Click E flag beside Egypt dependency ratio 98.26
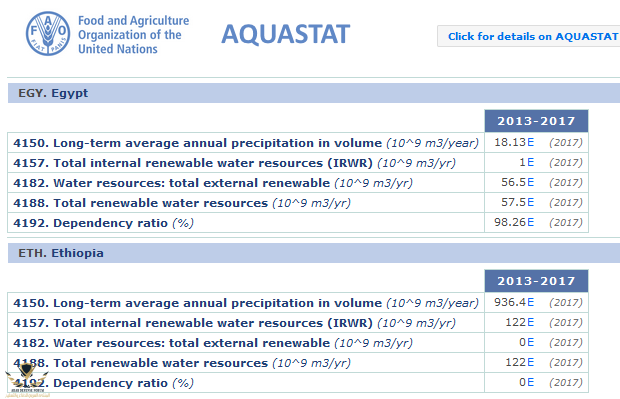The height and width of the screenshot is (399, 620). tap(530, 222)
